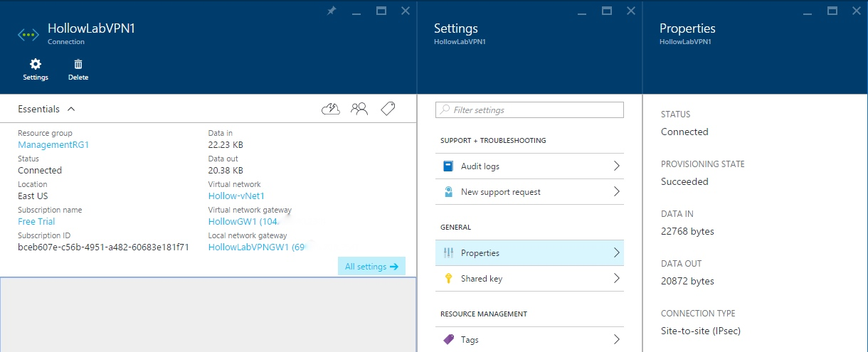Open the Free Trial subscription link
Image resolution: width=868 pixels, height=352 pixels.
[36, 222]
